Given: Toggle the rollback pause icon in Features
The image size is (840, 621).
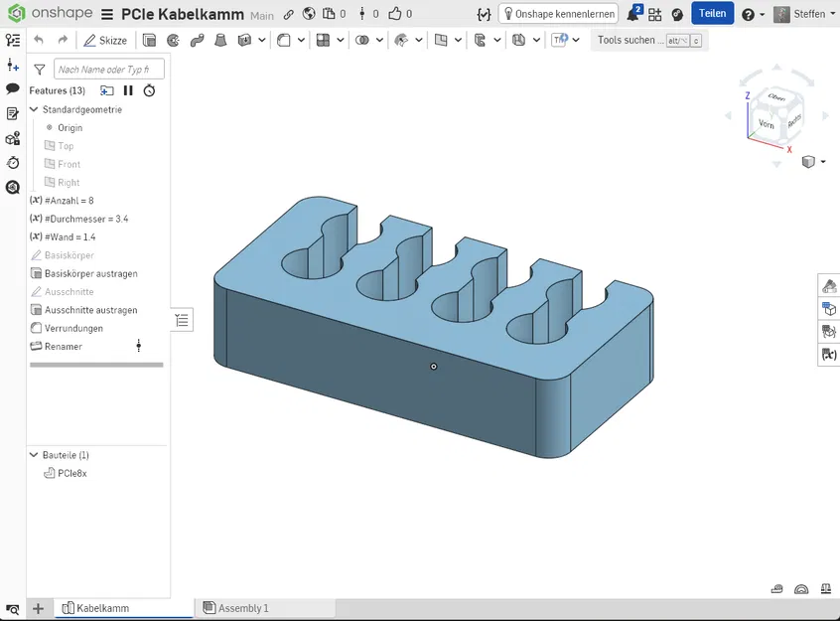Looking at the screenshot, I should pos(128,90).
